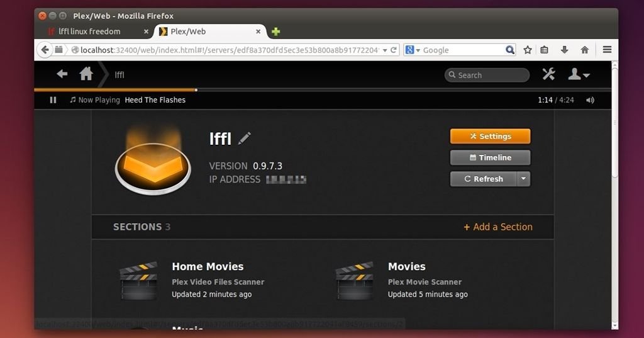Viewport: 644px width, 338px height.
Task: Show the bookmarks list icon
Action: 544,50
